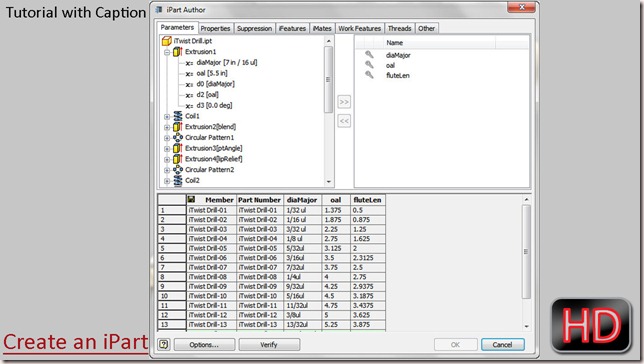Click up arrow of the member table scrollbar

[527, 199]
